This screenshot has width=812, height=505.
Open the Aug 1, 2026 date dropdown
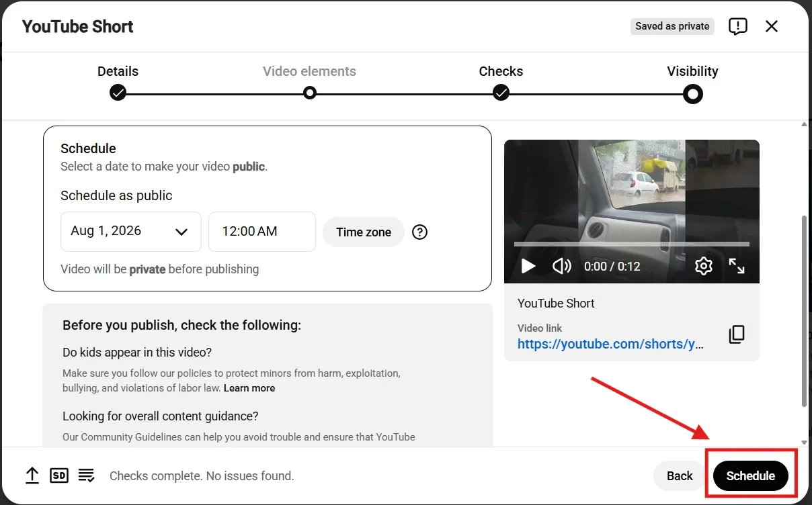pos(131,232)
